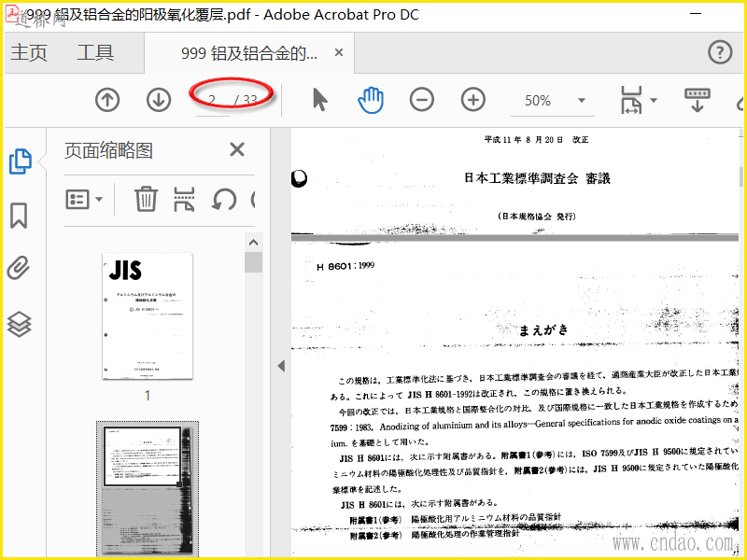Click the scrolling mode toolbar icon
Screen dimensions: 747x560
click(698, 100)
